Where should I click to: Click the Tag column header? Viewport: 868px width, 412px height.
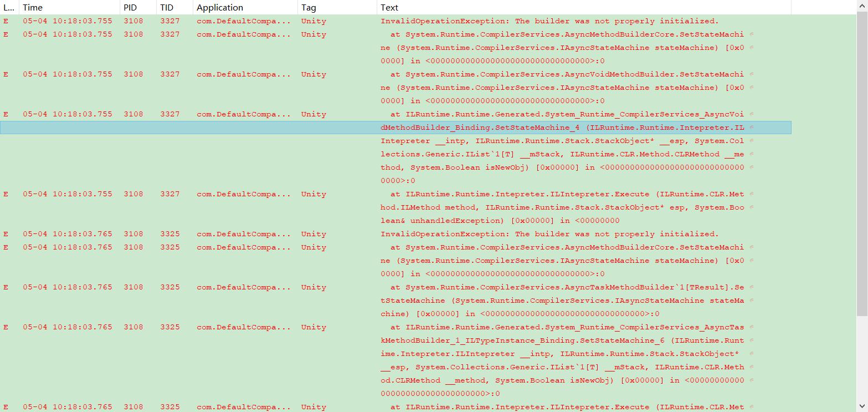tap(308, 7)
